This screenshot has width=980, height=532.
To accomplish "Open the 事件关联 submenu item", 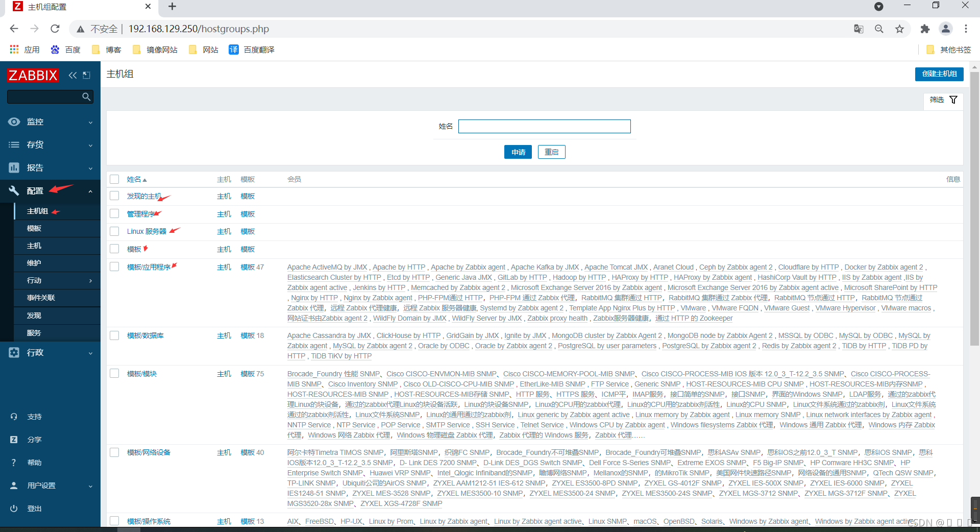I will 41,298.
